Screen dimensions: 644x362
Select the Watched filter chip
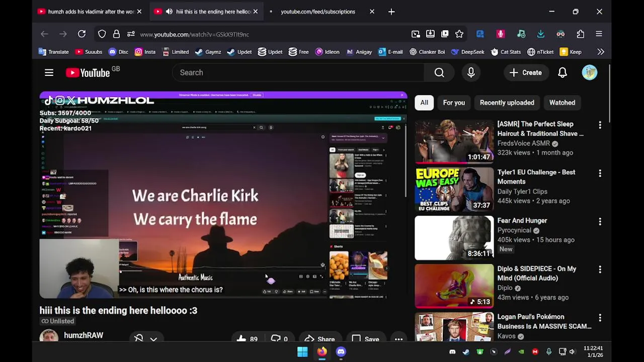(x=562, y=103)
